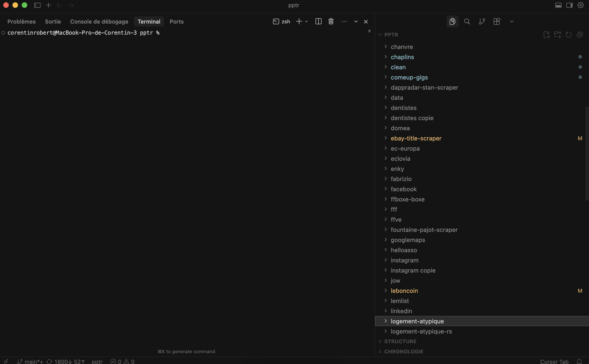Click the New File icon in explorer

click(x=546, y=35)
